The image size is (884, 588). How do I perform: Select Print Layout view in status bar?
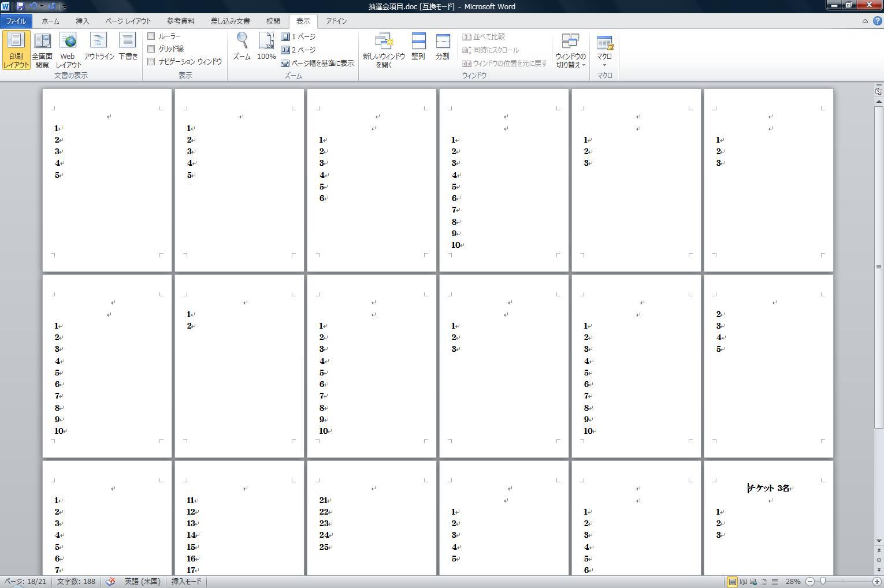pyautogui.click(x=732, y=582)
